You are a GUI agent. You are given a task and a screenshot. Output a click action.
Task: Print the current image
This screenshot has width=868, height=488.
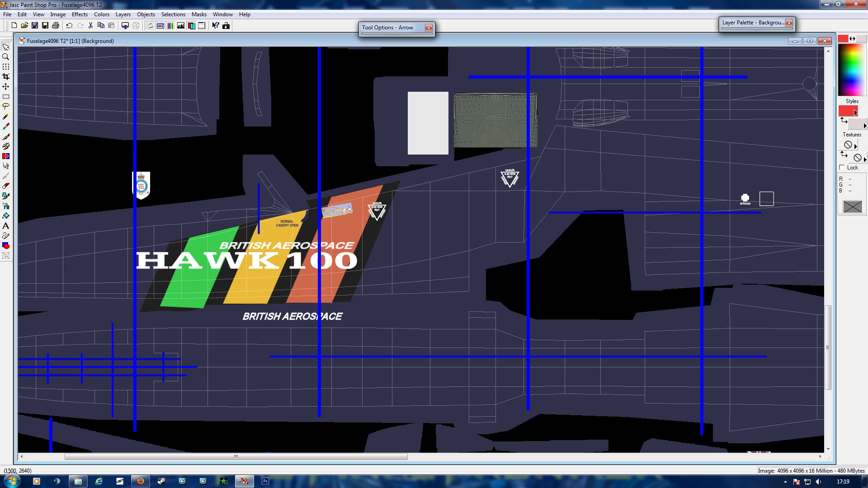click(56, 26)
